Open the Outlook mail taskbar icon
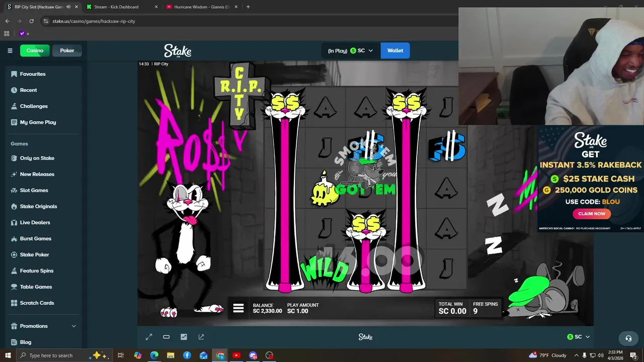Image resolution: width=644 pixels, height=362 pixels. (x=204, y=355)
